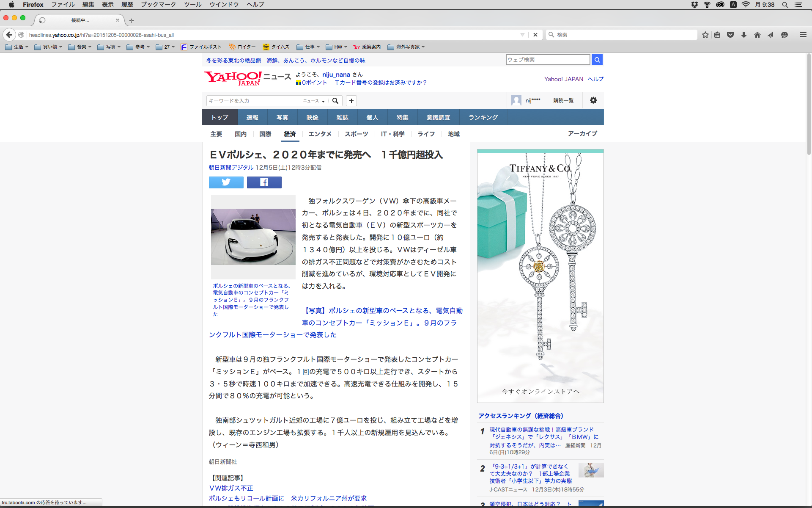Click the Porsche Mission E car thumbnail
The image size is (812, 508).
(253, 237)
